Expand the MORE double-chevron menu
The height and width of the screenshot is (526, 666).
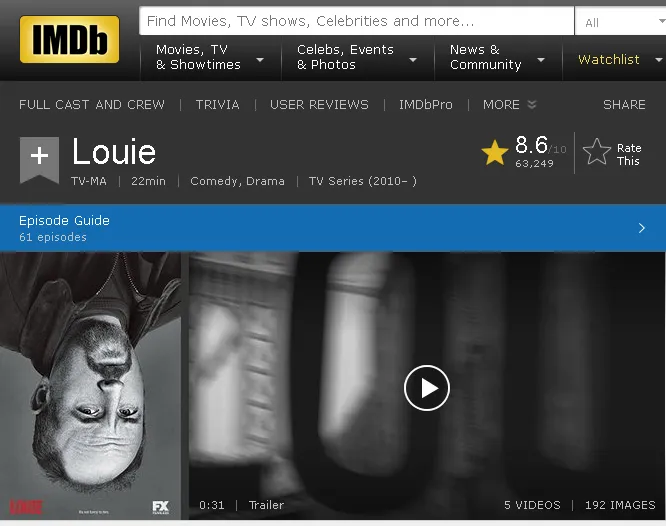pos(509,105)
